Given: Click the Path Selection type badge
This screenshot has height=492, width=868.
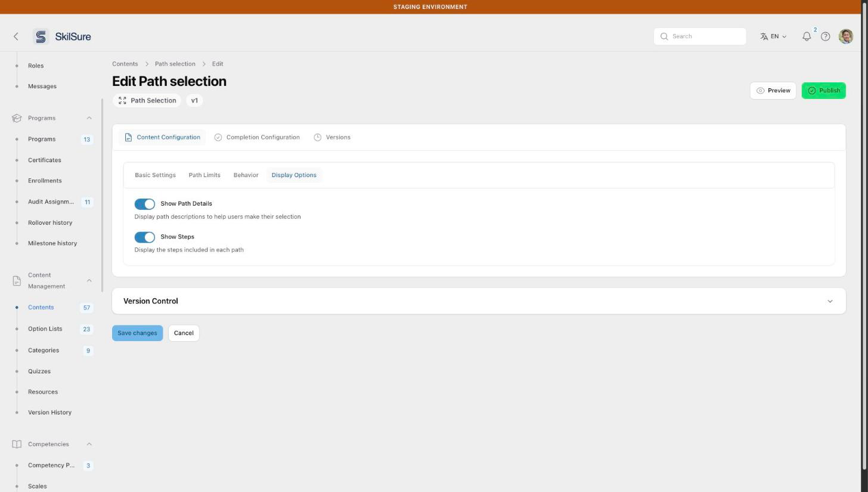Looking at the screenshot, I should pyautogui.click(x=147, y=101).
